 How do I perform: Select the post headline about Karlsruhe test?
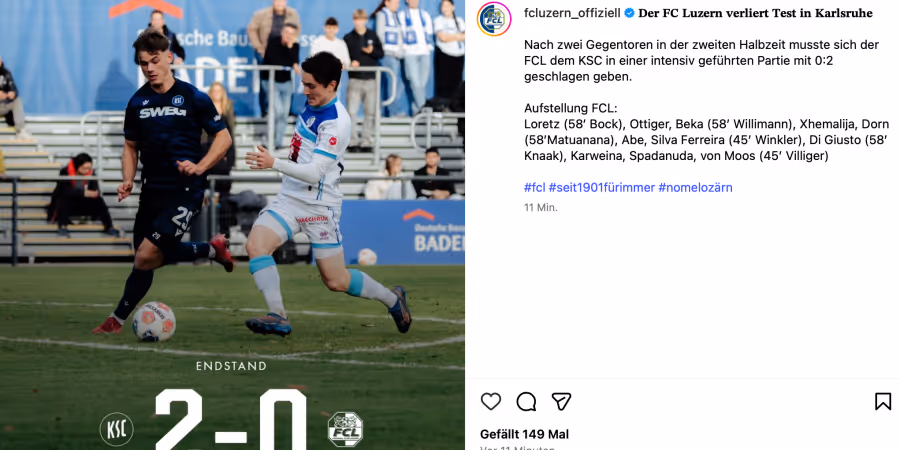tap(755, 13)
